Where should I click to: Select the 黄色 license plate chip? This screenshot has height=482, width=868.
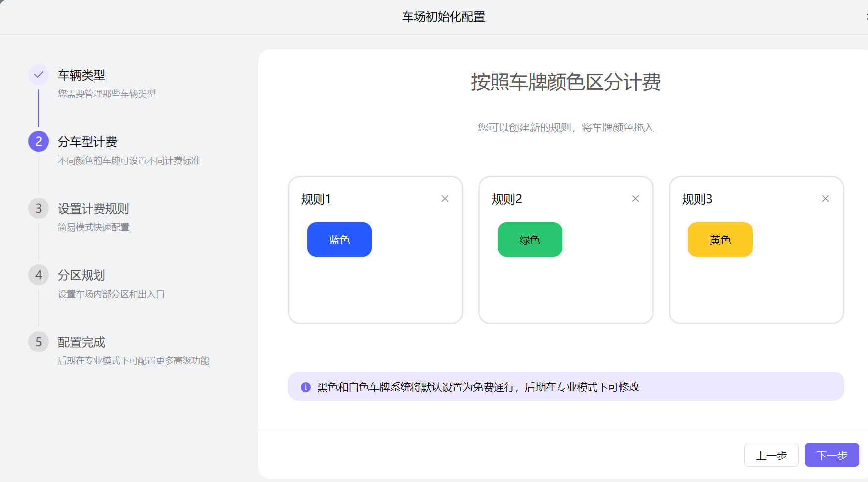click(x=720, y=239)
